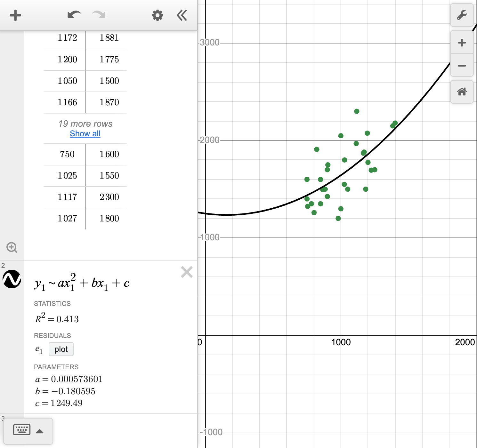477x448 pixels.
Task: Plot the residuals e1
Action: 61,349
